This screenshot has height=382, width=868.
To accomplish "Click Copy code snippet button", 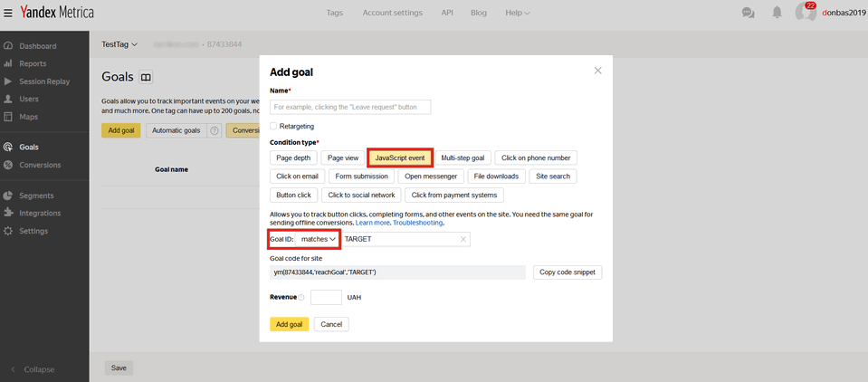I will [x=568, y=272].
